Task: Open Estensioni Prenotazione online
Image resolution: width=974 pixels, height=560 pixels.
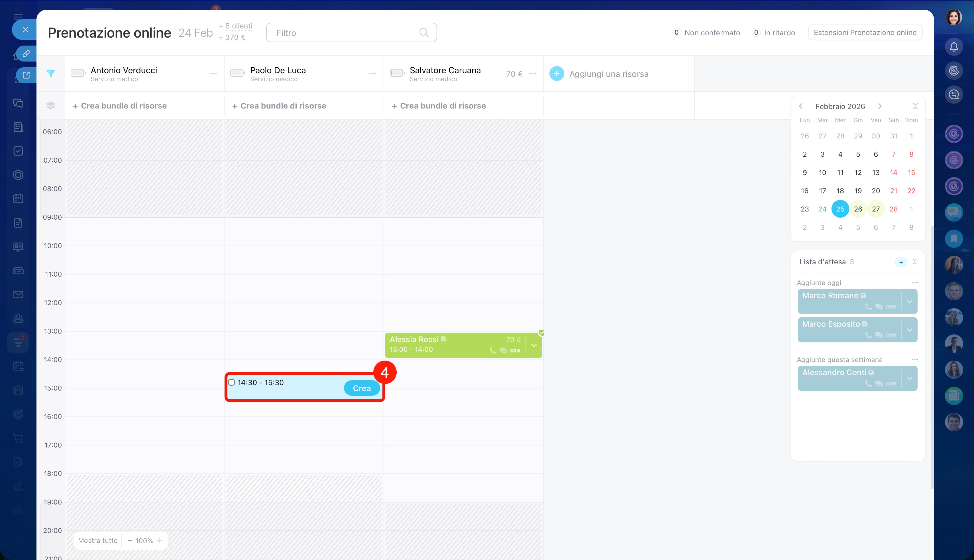Action: (865, 33)
